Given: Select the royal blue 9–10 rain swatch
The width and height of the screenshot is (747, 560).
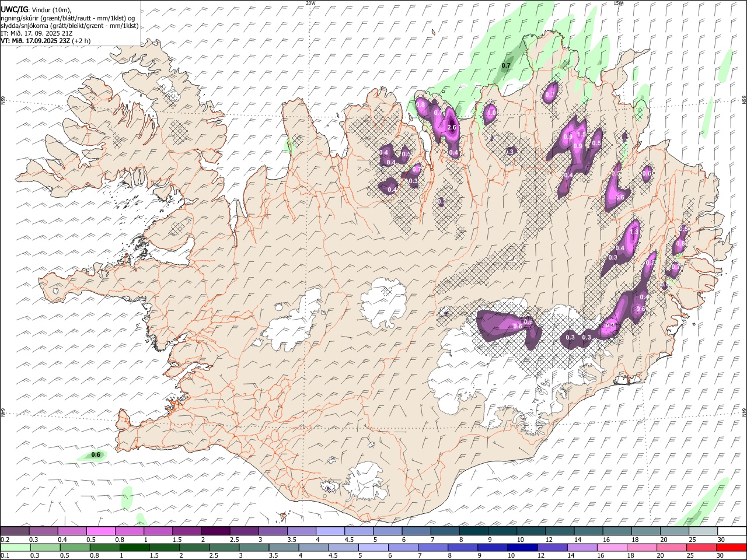Looking at the screenshot, I should (493, 547).
